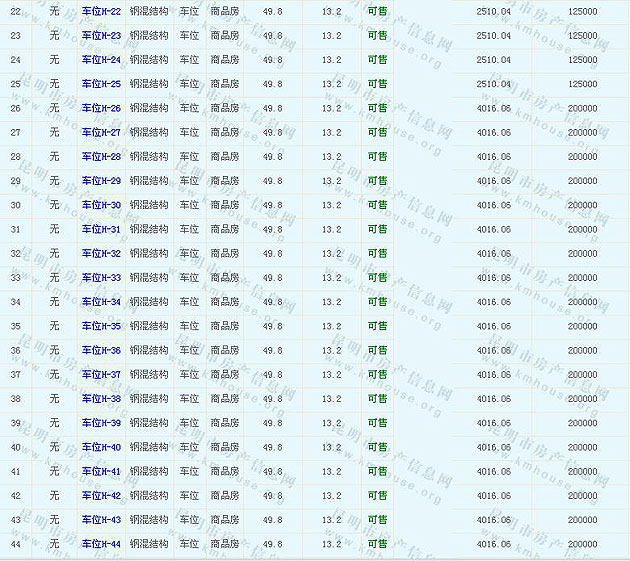Click the 200000 price in row 44
This screenshot has height=561, width=630.
point(583,544)
